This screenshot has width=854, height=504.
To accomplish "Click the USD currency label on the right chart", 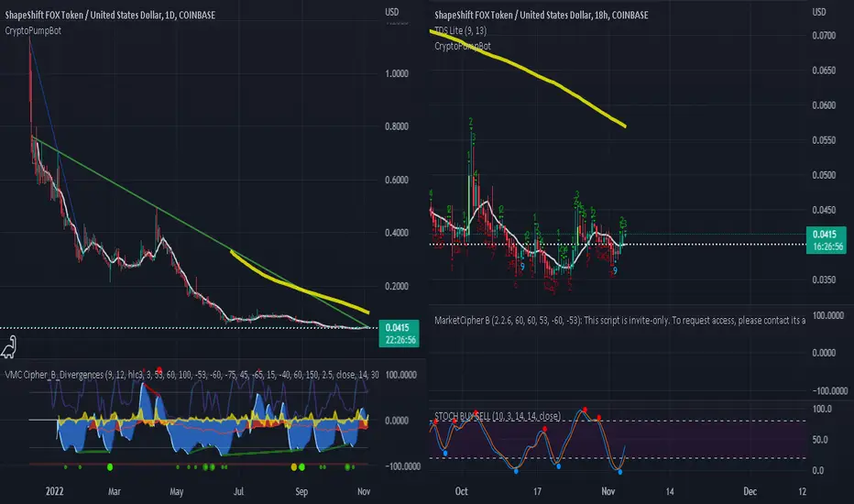I will click(x=819, y=12).
